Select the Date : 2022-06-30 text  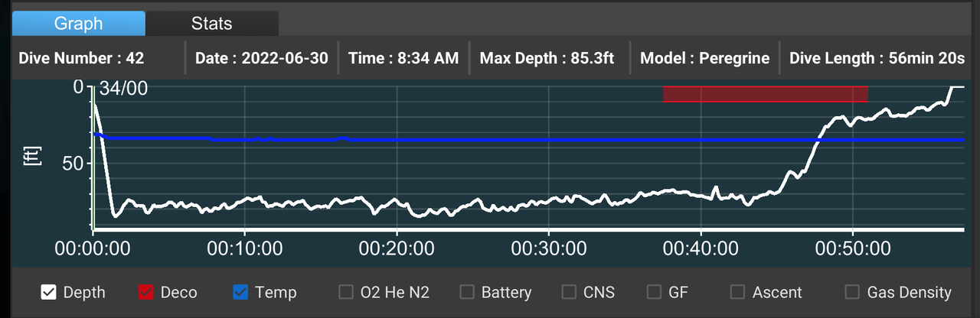tap(263, 58)
